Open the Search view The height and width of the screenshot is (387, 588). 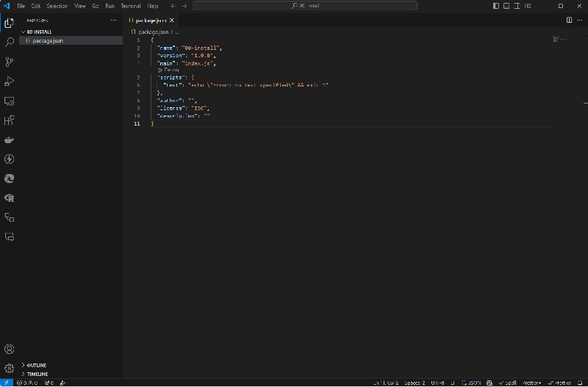(9, 42)
